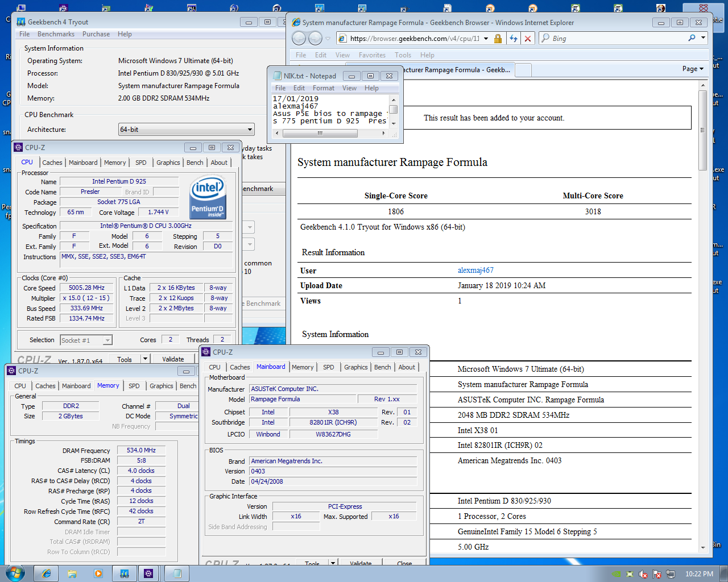Open the Tools arrow beside Validate in CPU-Z
728x582 pixels.
[145, 359]
